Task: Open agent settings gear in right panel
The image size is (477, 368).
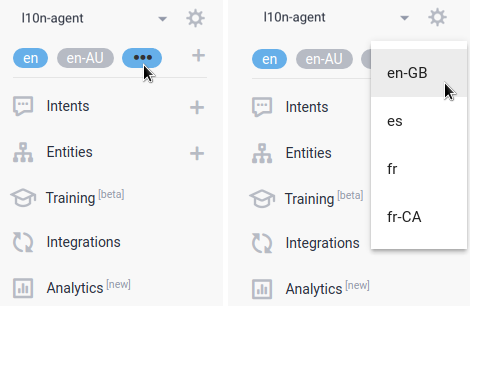Action: (x=437, y=17)
